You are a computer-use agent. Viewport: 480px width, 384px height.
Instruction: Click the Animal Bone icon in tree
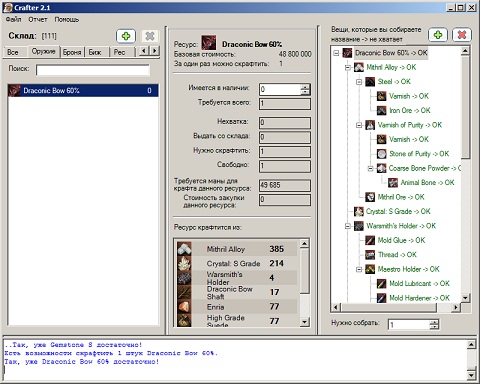(x=393, y=182)
